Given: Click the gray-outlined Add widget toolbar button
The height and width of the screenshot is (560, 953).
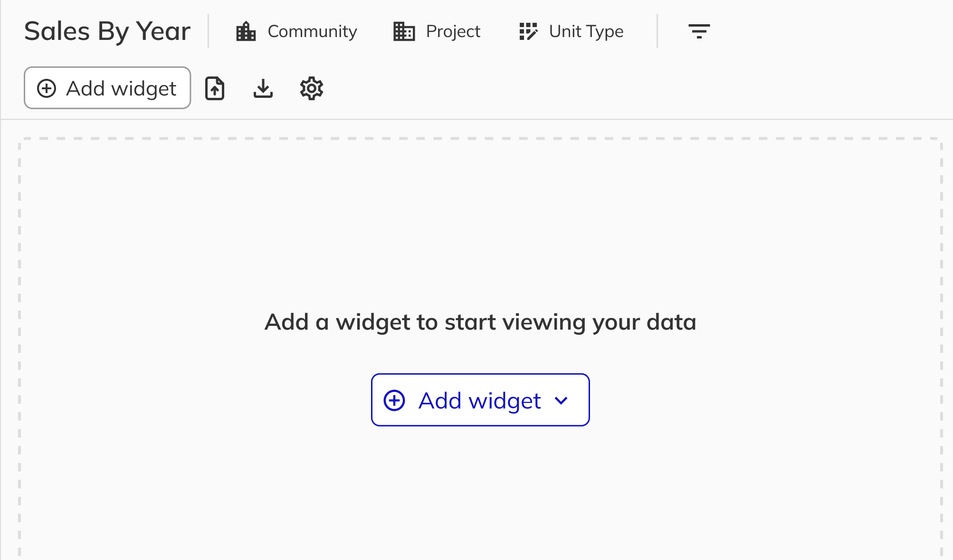Looking at the screenshot, I should pyautogui.click(x=107, y=88).
